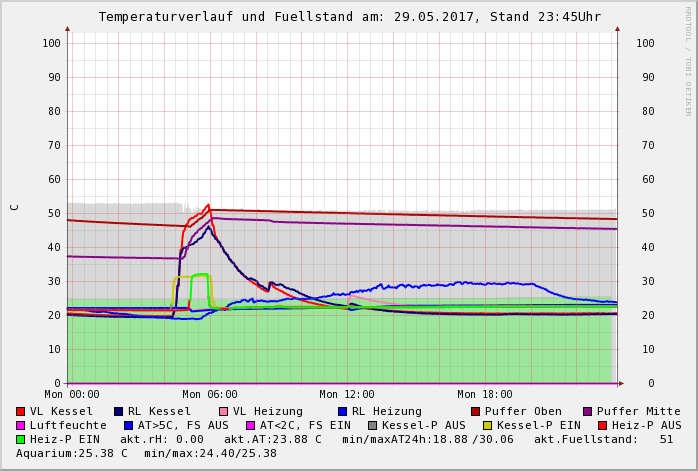
Task: Click the dark blue RL Kessel legend swatch
Action: pos(119,411)
